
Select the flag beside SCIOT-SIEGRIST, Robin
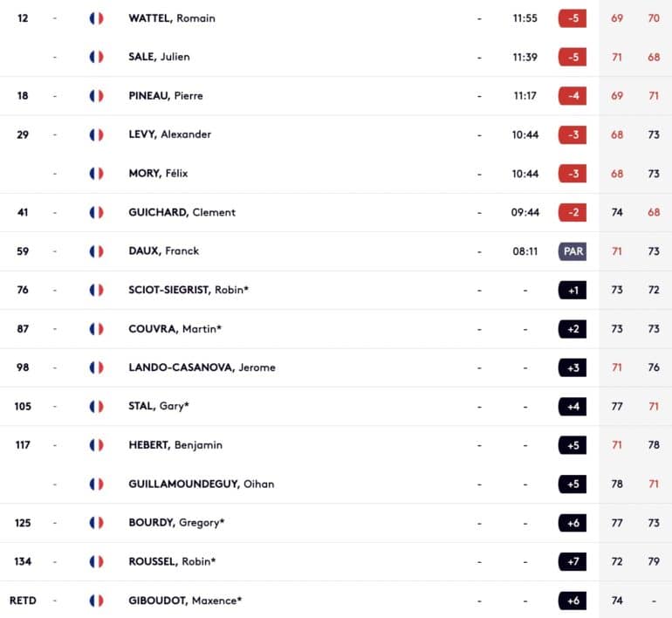pyautogui.click(x=96, y=290)
